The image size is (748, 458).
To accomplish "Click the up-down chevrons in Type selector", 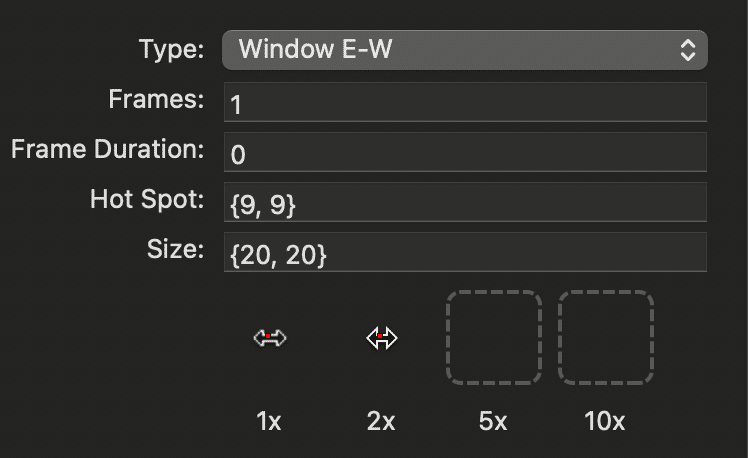I will tap(687, 50).
